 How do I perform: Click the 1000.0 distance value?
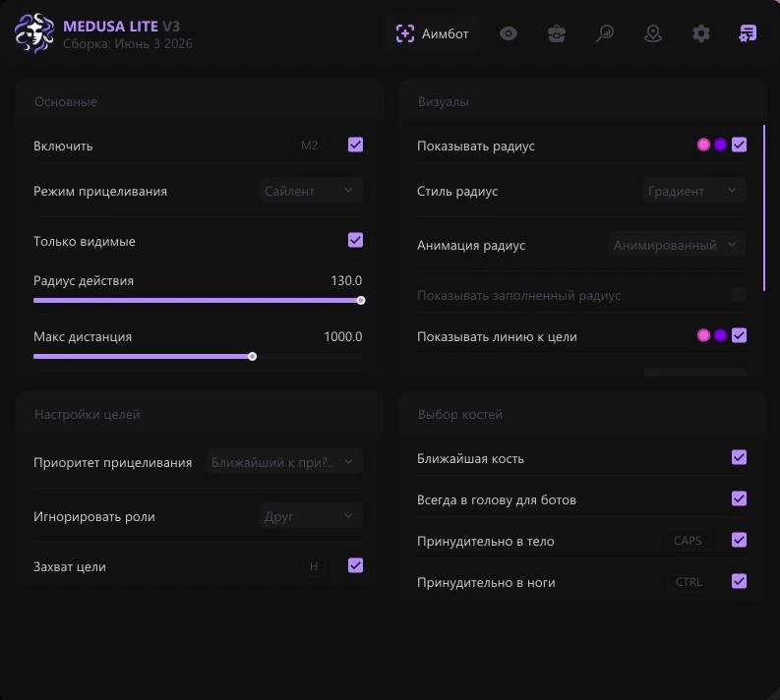pos(342,336)
